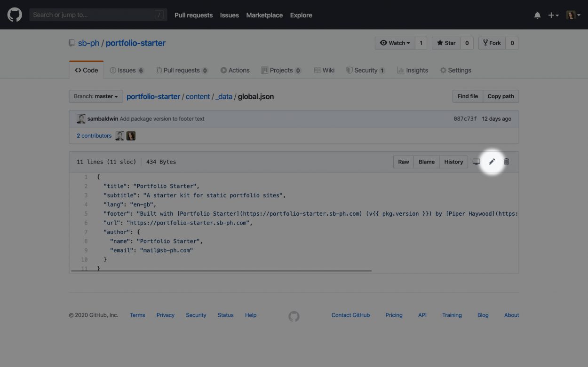
Task: Open the Insights tab
Action: pos(413,70)
